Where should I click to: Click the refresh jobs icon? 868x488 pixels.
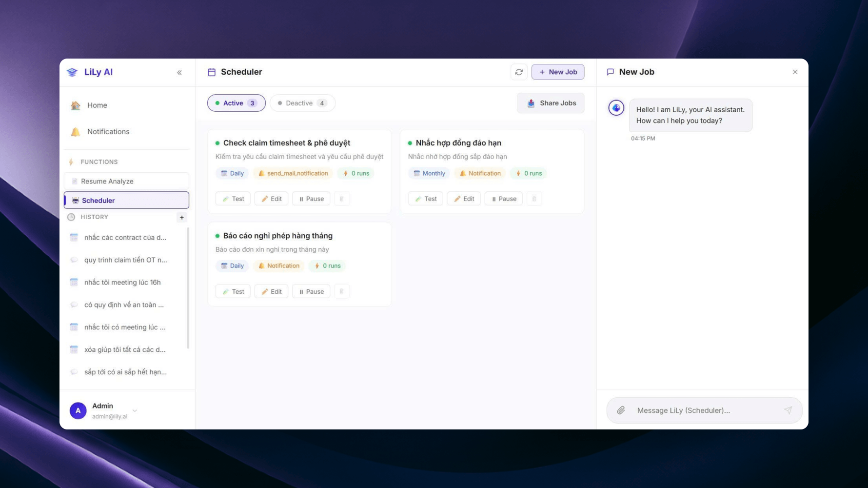pos(519,72)
